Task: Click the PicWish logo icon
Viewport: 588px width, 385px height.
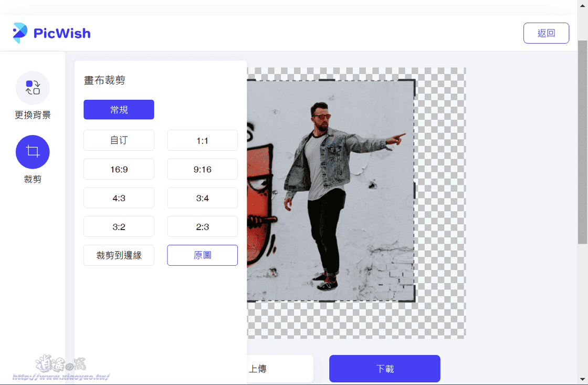Action: (x=20, y=33)
